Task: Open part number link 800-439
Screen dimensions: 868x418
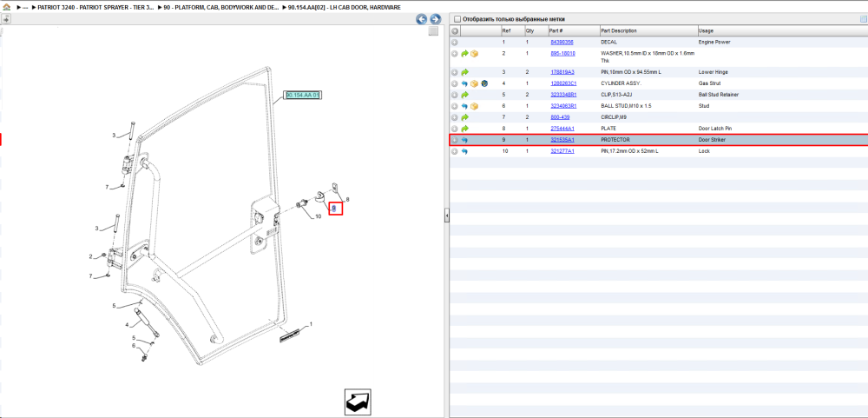Action: (560, 117)
